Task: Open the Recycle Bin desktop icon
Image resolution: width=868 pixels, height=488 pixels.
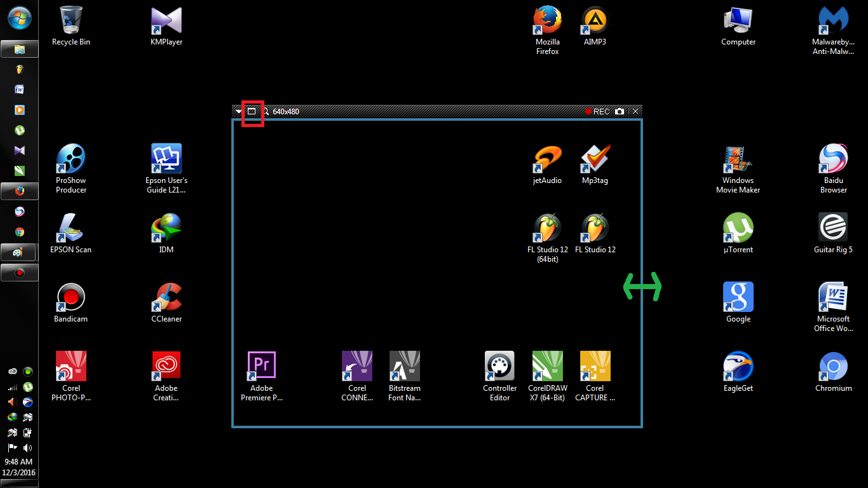Action: point(71,26)
